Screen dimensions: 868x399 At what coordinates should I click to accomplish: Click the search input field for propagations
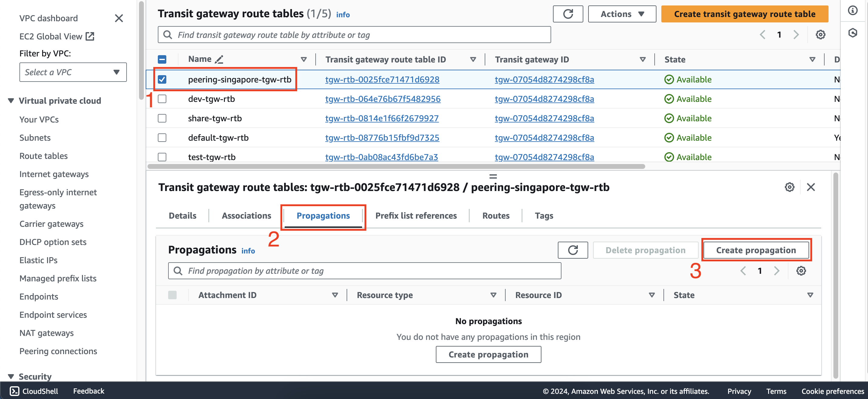(x=365, y=271)
